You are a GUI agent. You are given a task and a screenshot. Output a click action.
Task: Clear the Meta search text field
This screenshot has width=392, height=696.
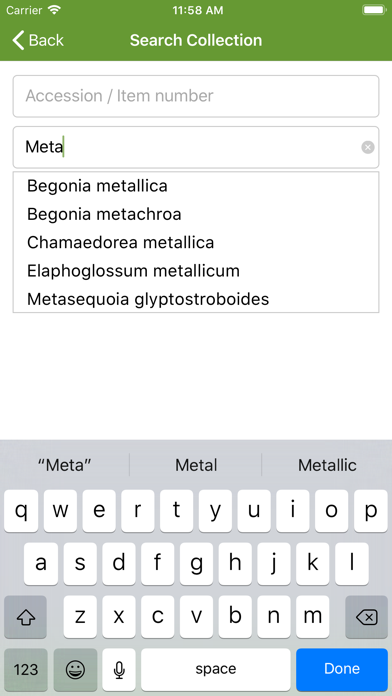368,147
